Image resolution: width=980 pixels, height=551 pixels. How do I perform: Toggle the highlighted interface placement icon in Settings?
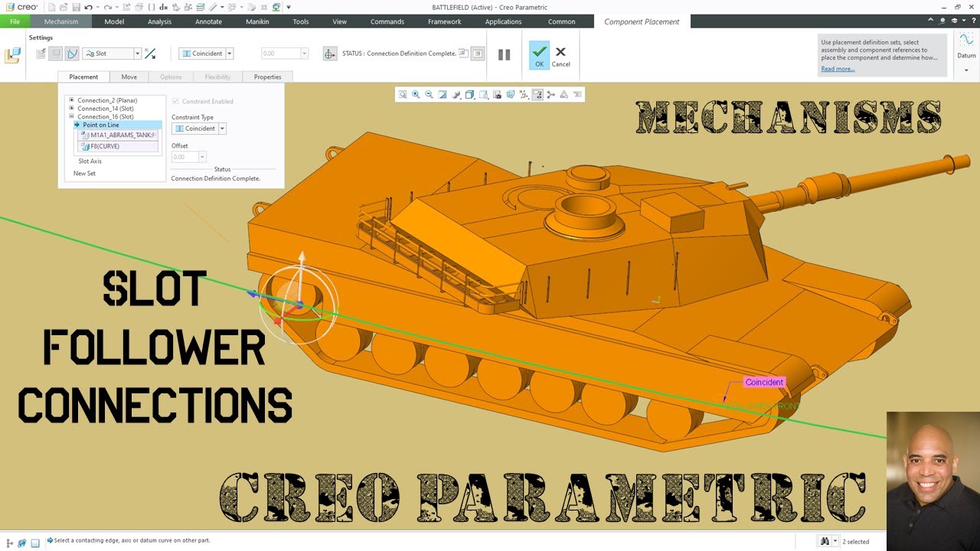pos(56,54)
